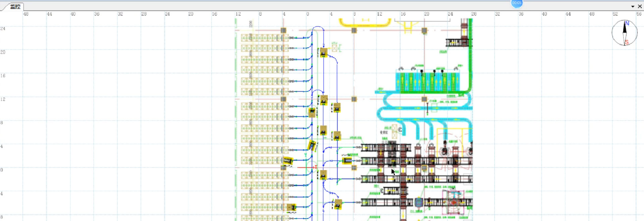This screenshot has height=221, width=644.
Task: Switch to the 监控 tab
Action: pyautogui.click(x=15, y=7)
